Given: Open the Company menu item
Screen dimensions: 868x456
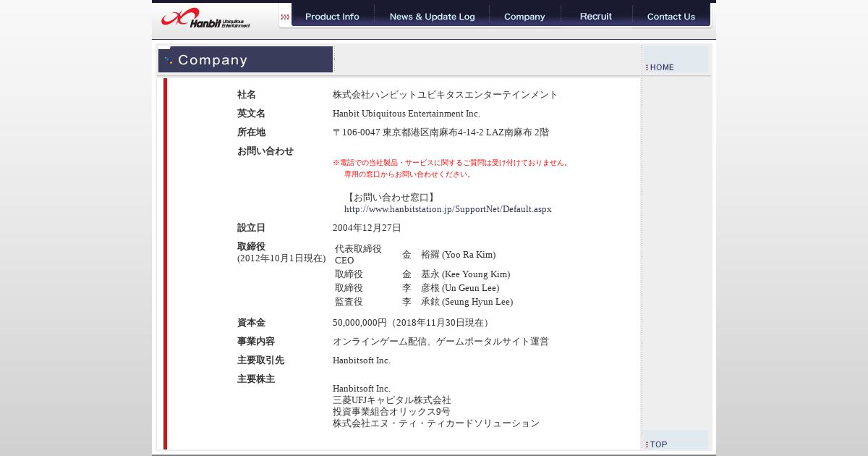Looking at the screenshot, I should [524, 16].
